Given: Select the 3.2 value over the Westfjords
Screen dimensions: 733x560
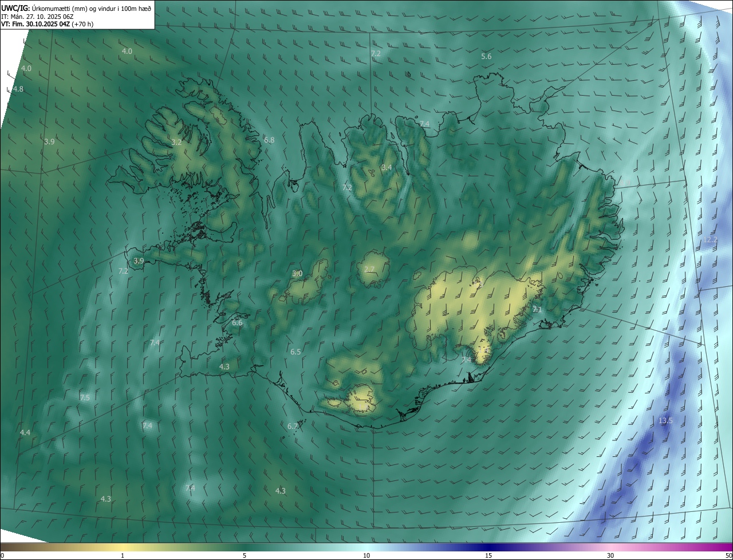Looking at the screenshot, I should [176, 142].
